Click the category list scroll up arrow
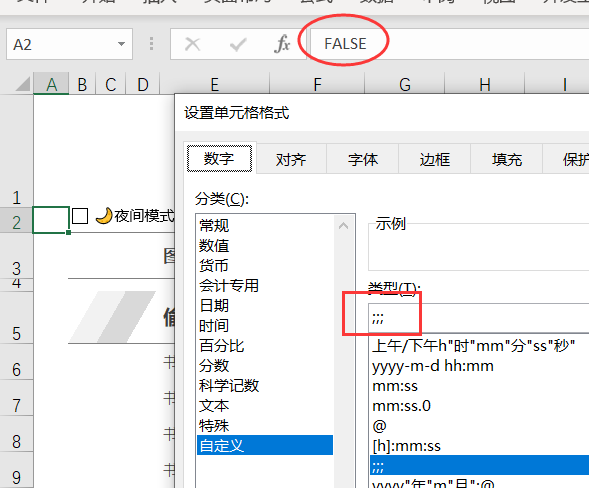The width and height of the screenshot is (589, 488). pyautogui.click(x=343, y=226)
